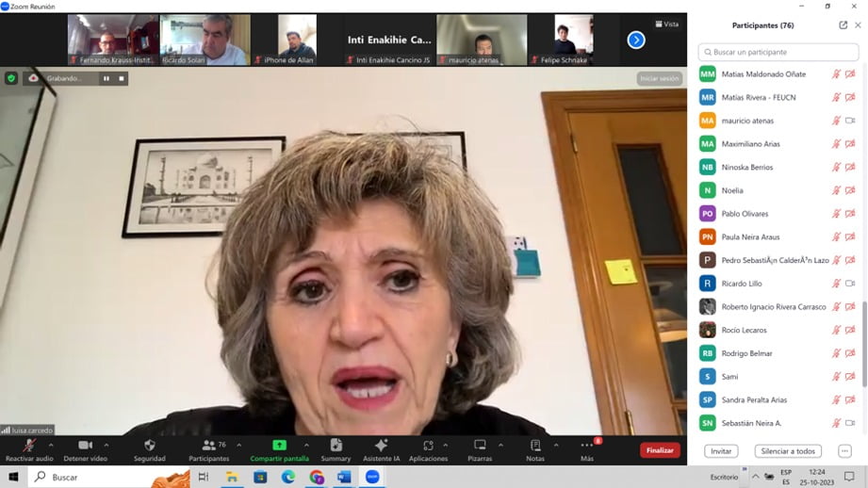Open Asistente IA sparkle icon
The image size is (868, 488).
point(381,445)
